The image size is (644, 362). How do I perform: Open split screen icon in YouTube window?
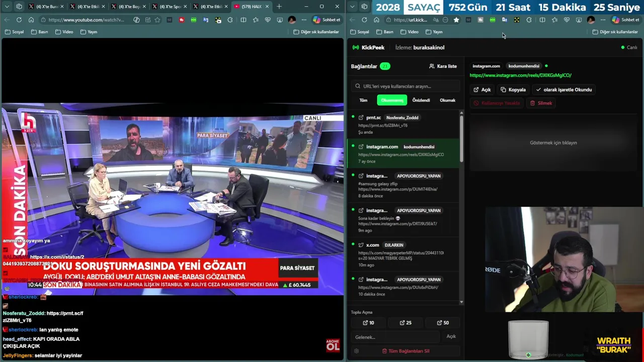click(x=243, y=20)
